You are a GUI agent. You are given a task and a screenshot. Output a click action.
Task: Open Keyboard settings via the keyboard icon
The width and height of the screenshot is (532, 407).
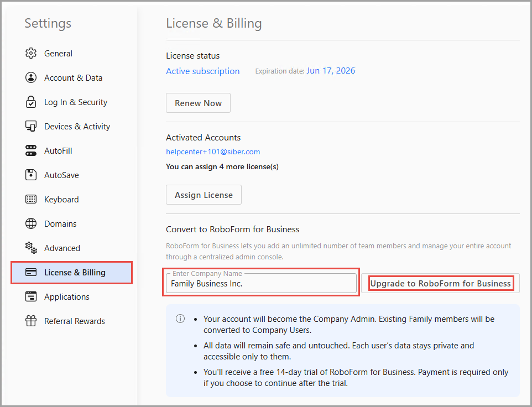click(x=32, y=199)
